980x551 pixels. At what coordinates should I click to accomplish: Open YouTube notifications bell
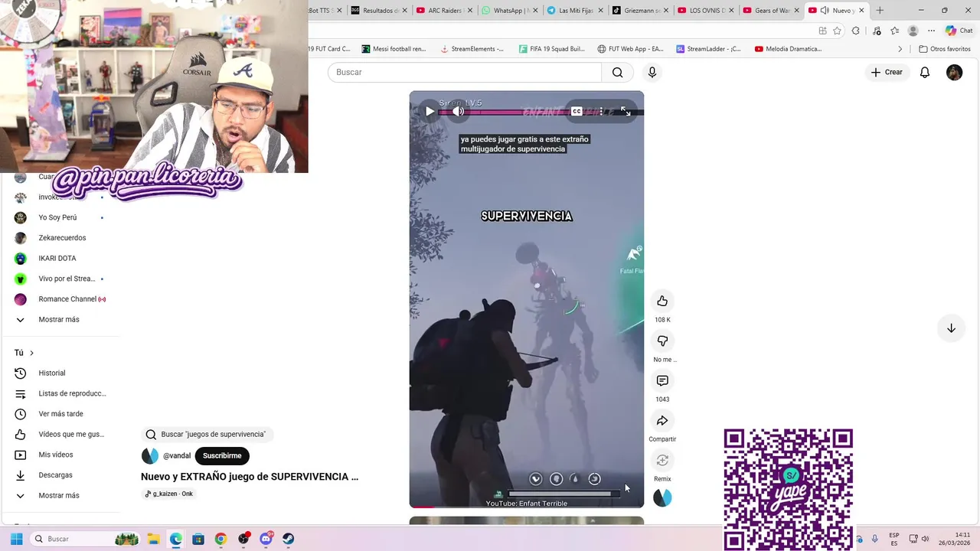[925, 72]
